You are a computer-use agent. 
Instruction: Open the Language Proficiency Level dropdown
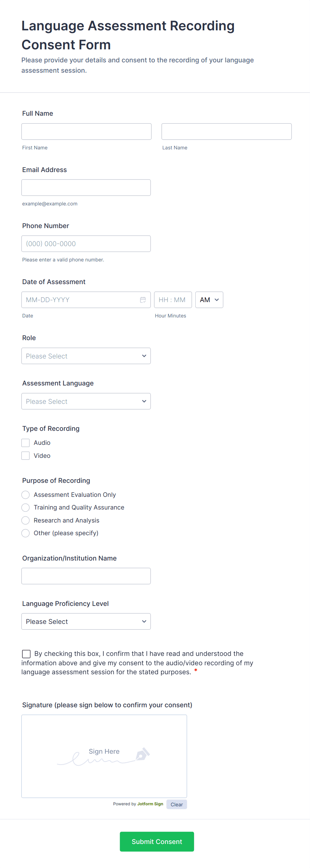pos(86,621)
